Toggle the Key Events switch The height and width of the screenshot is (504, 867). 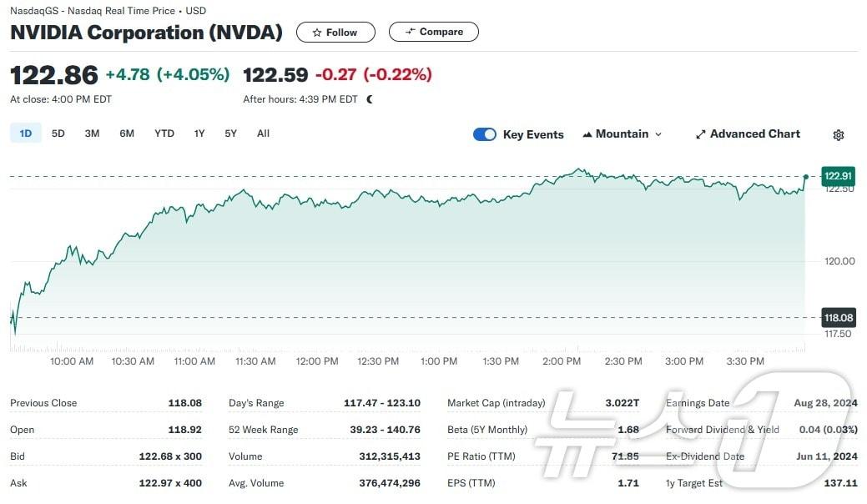485,134
